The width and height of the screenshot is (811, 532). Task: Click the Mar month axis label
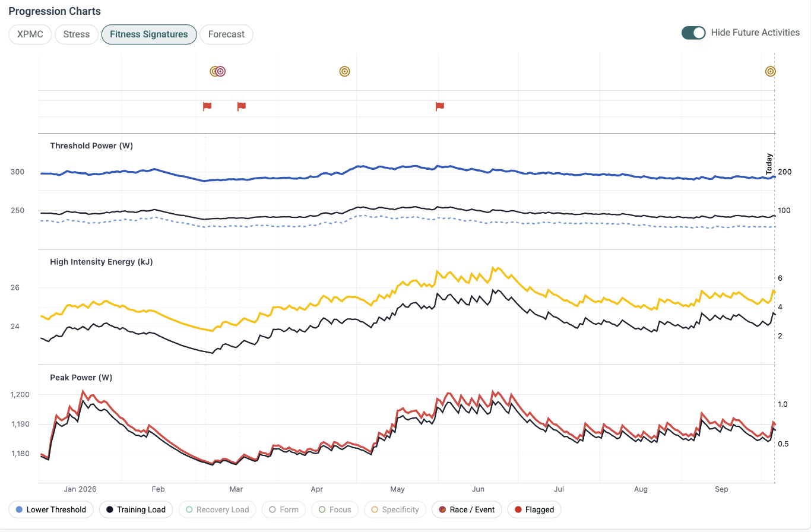tap(236, 489)
